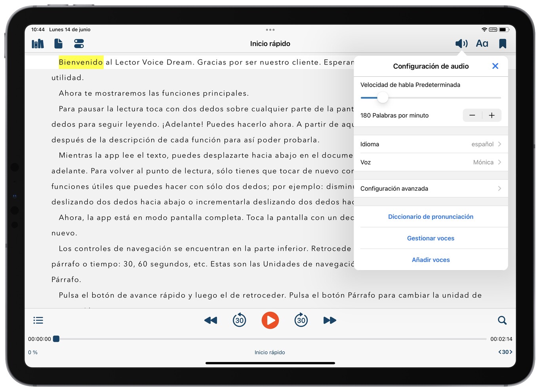The width and height of the screenshot is (541, 392).
Task: Increase speed with the plus stepper
Action: tap(491, 115)
